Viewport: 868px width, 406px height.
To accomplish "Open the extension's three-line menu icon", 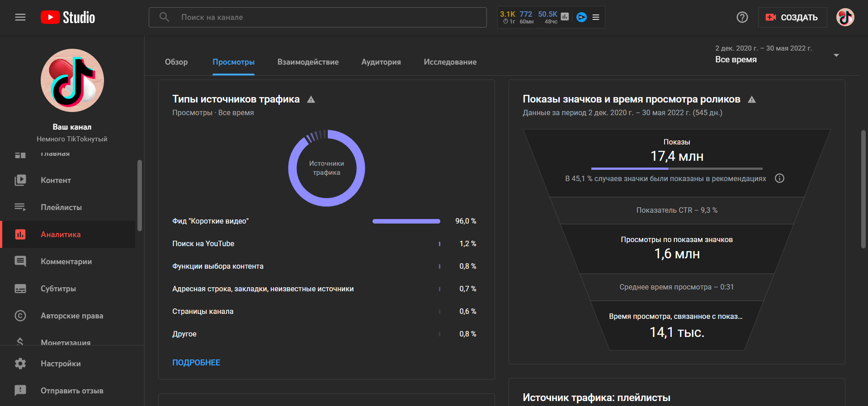I will [596, 17].
